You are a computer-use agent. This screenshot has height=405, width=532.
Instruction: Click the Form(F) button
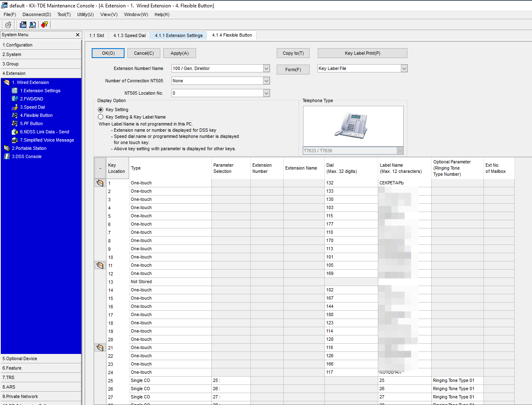(293, 70)
